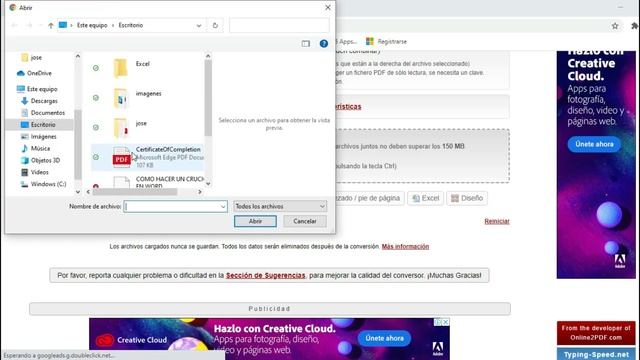The image size is (640, 360).
Task: Click the back navigation arrow in dialog
Action: pyautogui.click(x=14, y=25)
